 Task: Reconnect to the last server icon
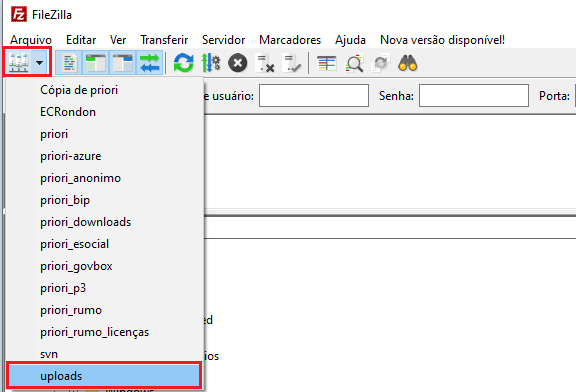[292, 63]
